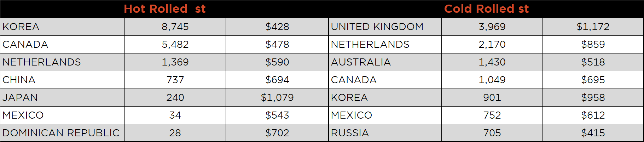Select the JAPAN row label

point(62,97)
